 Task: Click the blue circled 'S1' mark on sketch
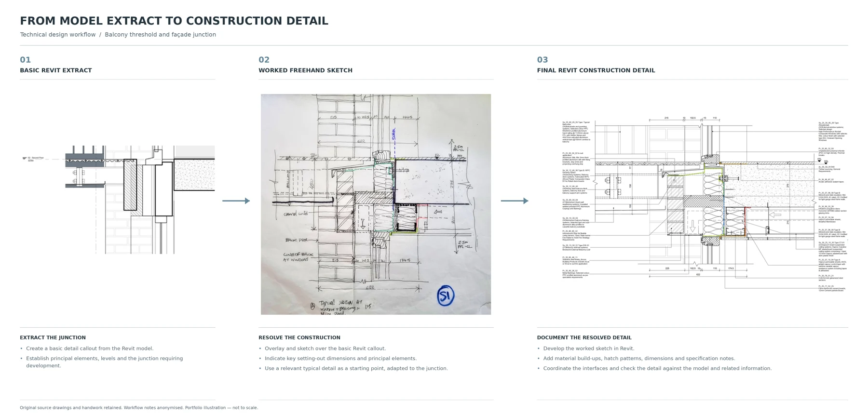[x=446, y=295]
